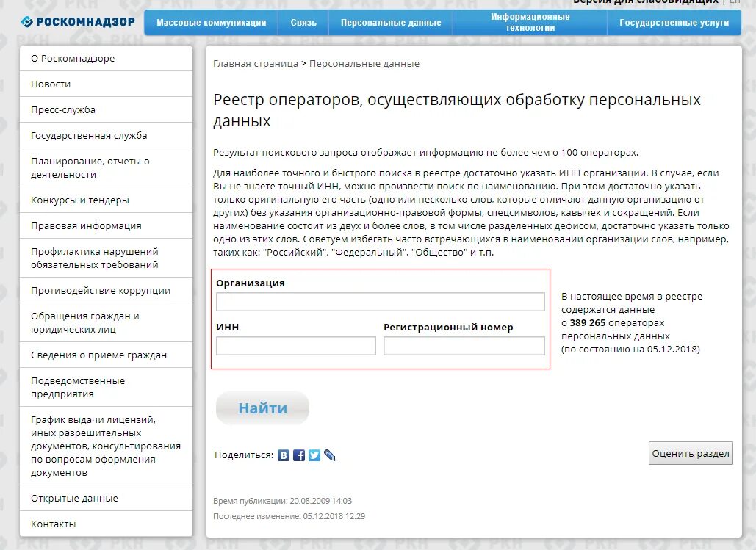756x550 pixels.
Task: Click the Найти search button
Action: 263,408
